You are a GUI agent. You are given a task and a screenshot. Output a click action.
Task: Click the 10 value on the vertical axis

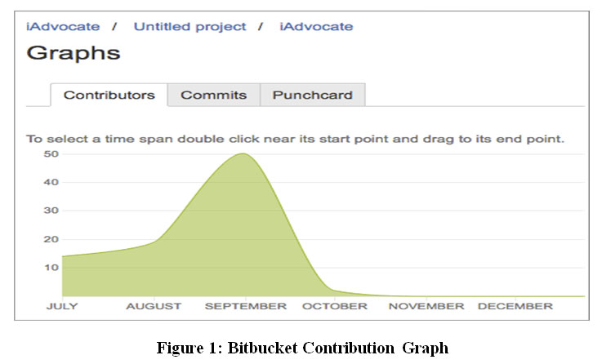tap(51, 268)
